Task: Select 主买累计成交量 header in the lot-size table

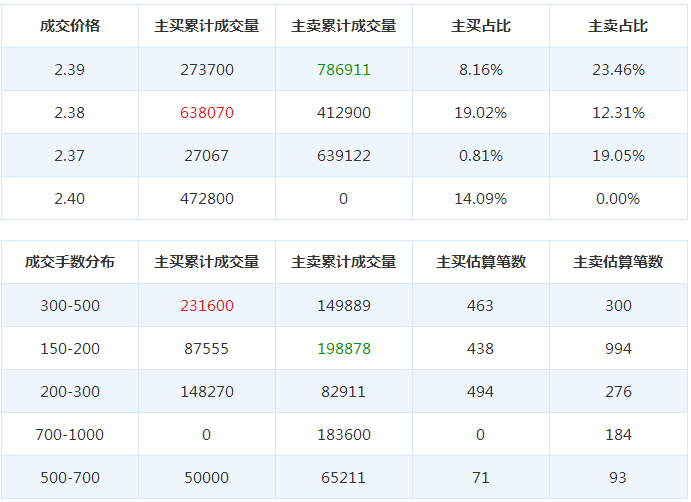Action: pyautogui.click(x=207, y=262)
